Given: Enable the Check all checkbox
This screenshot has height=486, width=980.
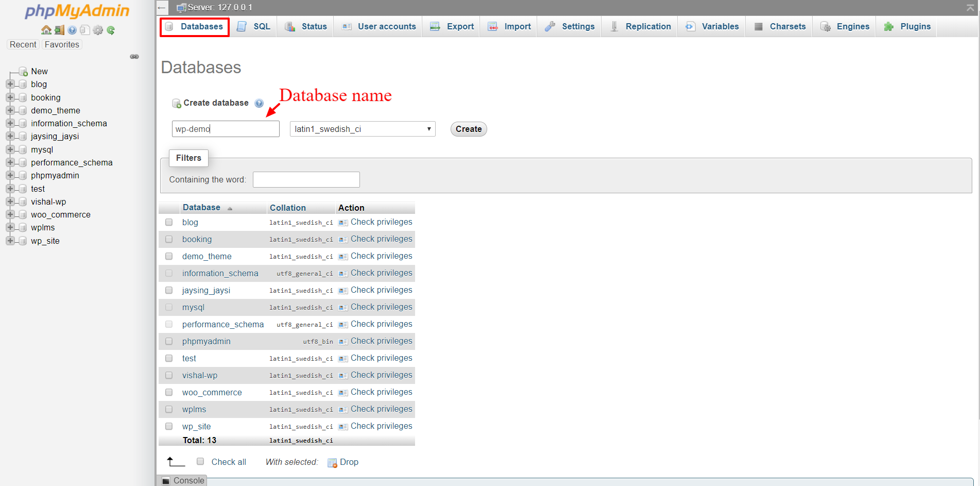Looking at the screenshot, I should (x=200, y=461).
